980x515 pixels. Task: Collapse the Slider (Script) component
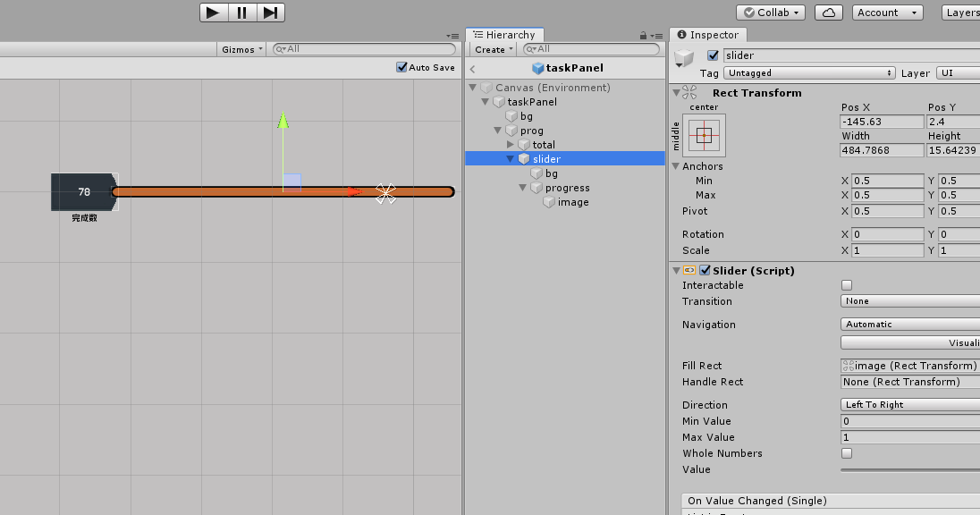(676, 271)
